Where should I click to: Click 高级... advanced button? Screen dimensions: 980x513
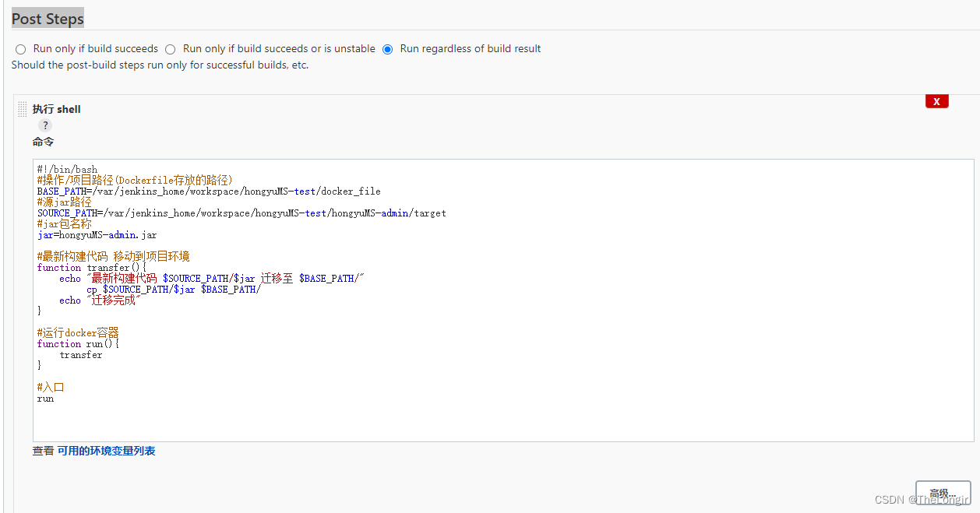point(943,493)
